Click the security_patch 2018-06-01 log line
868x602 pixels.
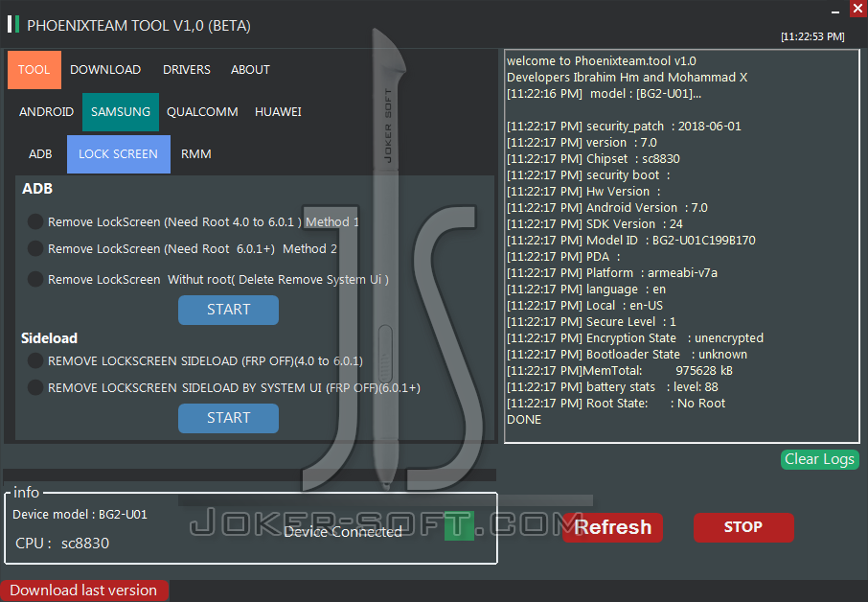coord(624,127)
